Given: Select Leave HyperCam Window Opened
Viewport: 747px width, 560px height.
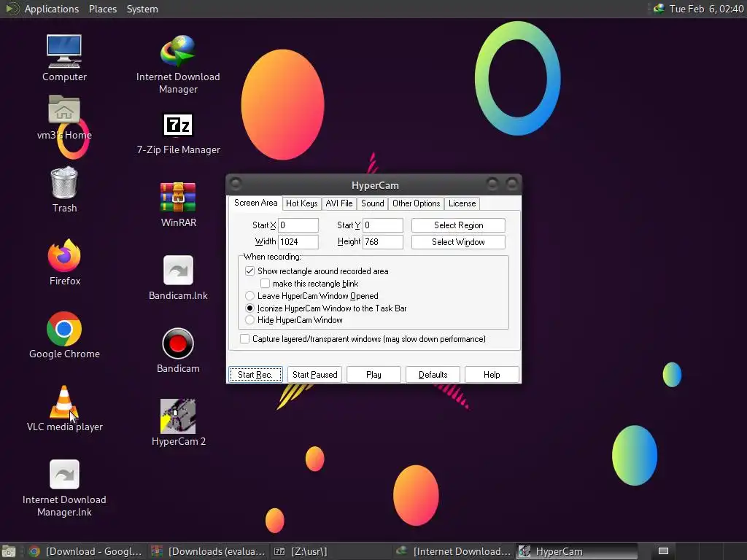Looking at the screenshot, I should coord(249,296).
